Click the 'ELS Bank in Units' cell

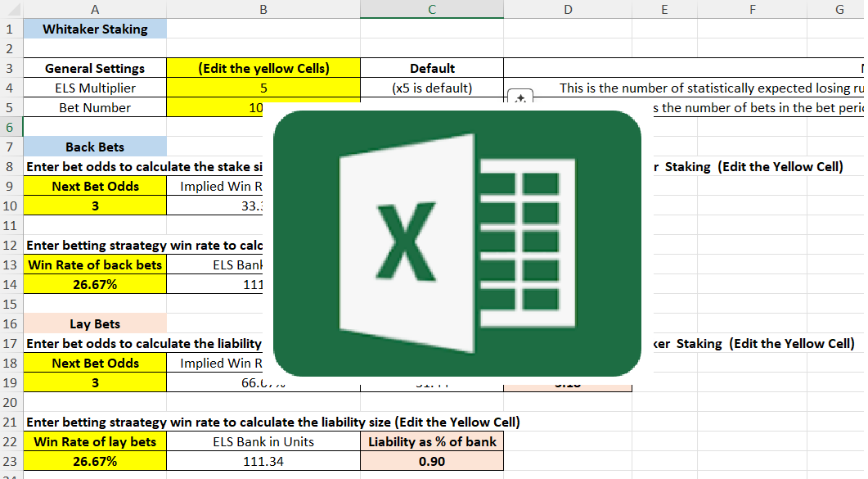point(263,441)
